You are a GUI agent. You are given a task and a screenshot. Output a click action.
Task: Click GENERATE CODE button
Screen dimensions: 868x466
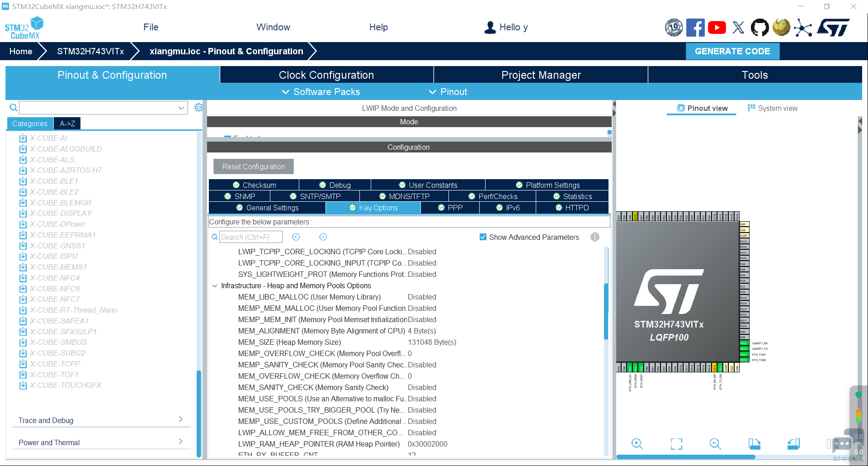(x=732, y=51)
